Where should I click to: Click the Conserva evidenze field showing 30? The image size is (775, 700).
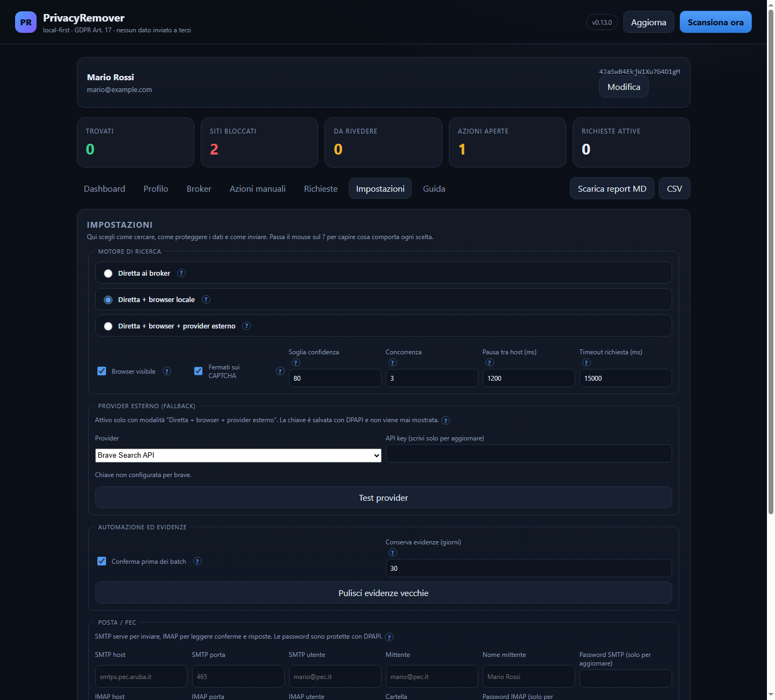(529, 568)
